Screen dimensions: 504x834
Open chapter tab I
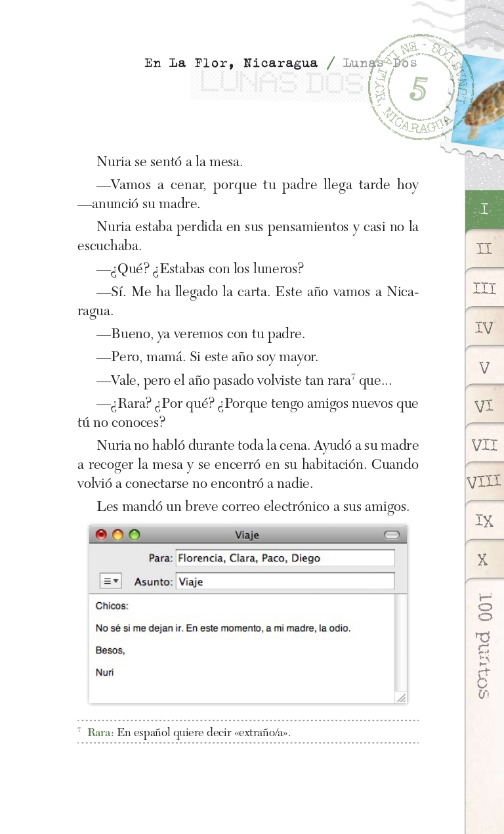click(484, 209)
